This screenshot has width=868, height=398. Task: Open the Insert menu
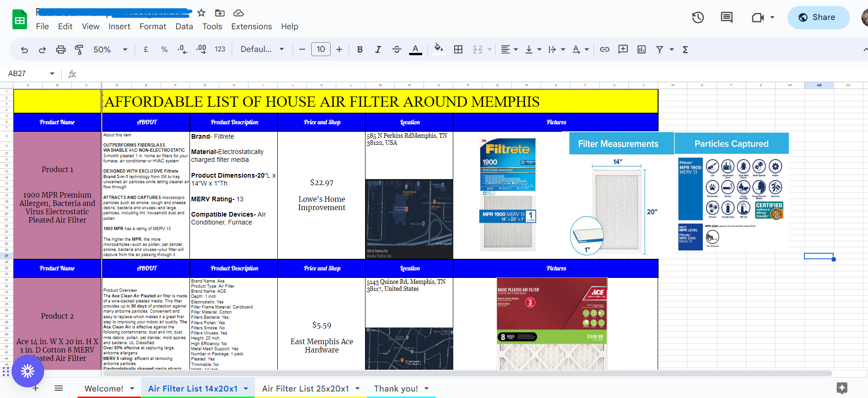point(119,26)
